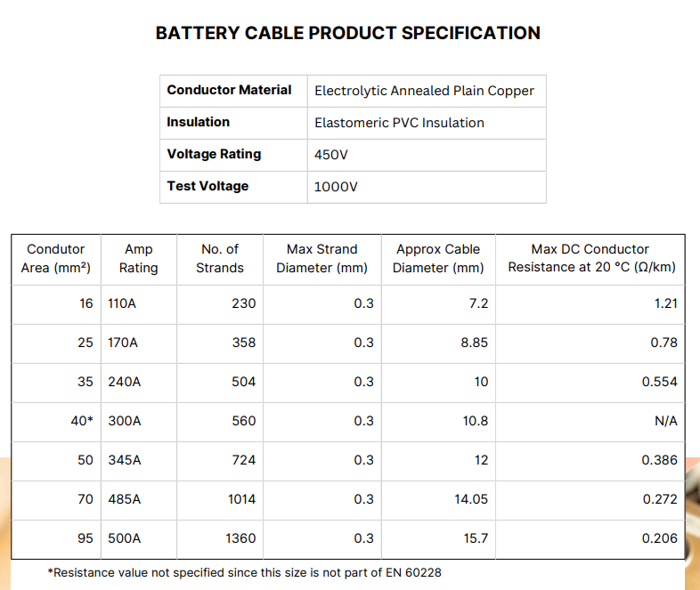
Task: Click the 14.05 cable diameter cell
Action: pos(438,500)
